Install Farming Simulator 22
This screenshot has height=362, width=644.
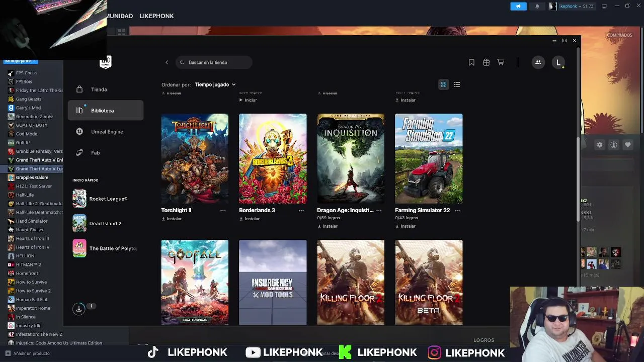pos(406,226)
